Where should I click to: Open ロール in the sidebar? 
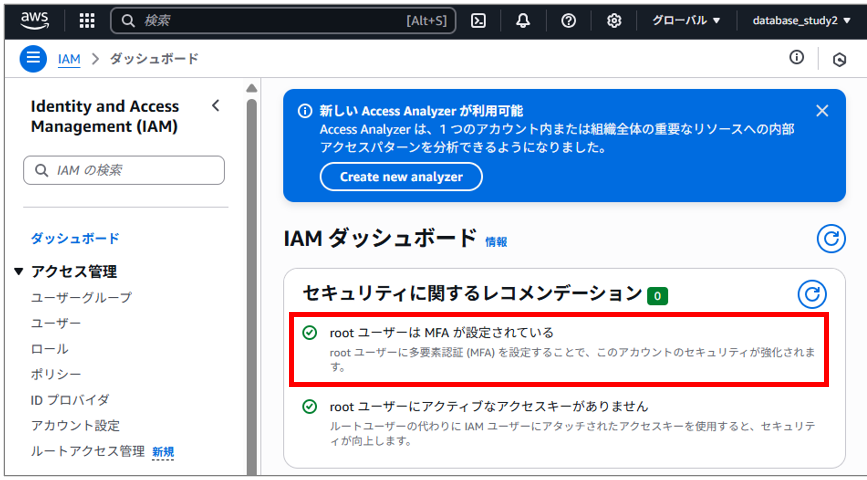coord(50,349)
